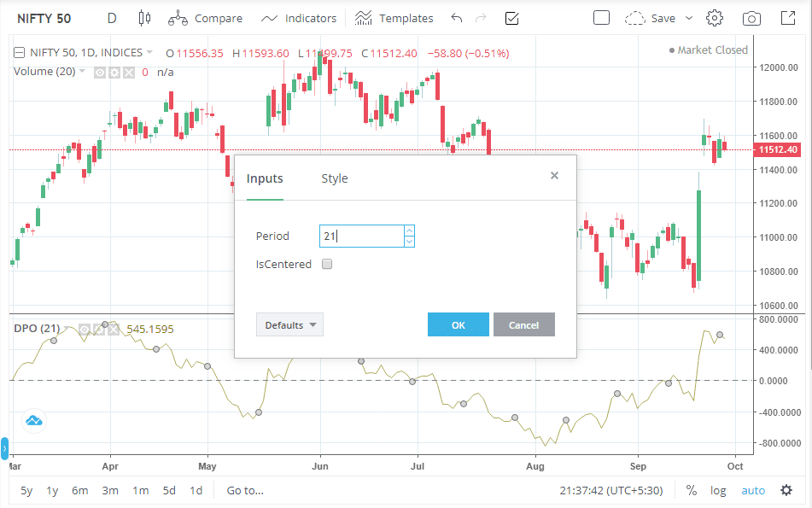Click the Compare symbols button
The height and width of the screenshot is (508, 812).
205,18
